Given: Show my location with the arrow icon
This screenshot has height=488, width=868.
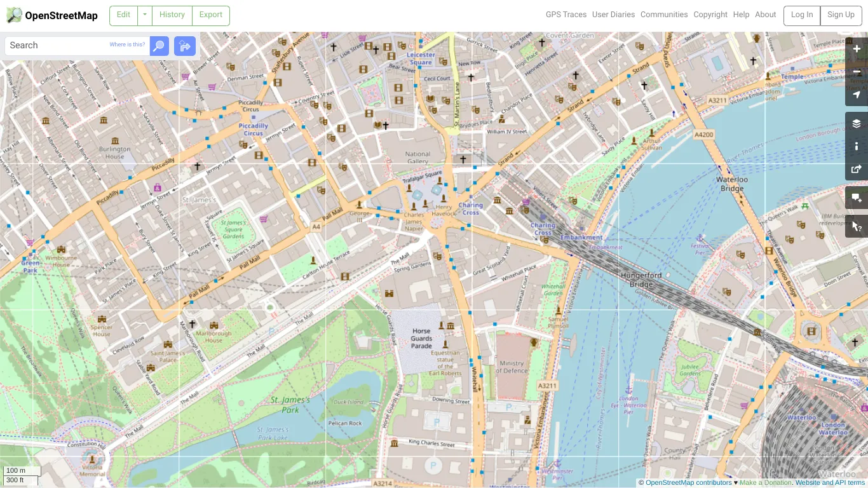Looking at the screenshot, I should (856, 94).
